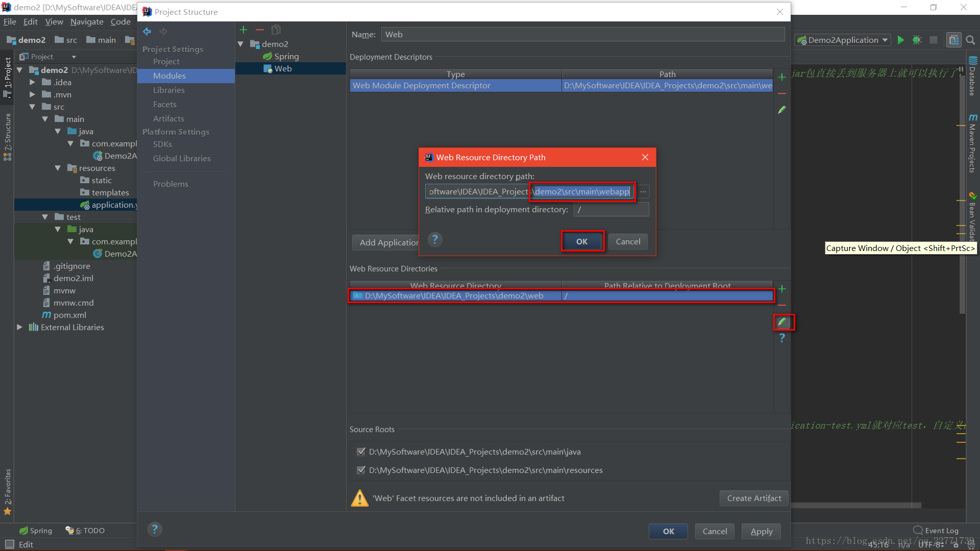Edit the deployment descriptor with the pencil icon

[x=781, y=110]
